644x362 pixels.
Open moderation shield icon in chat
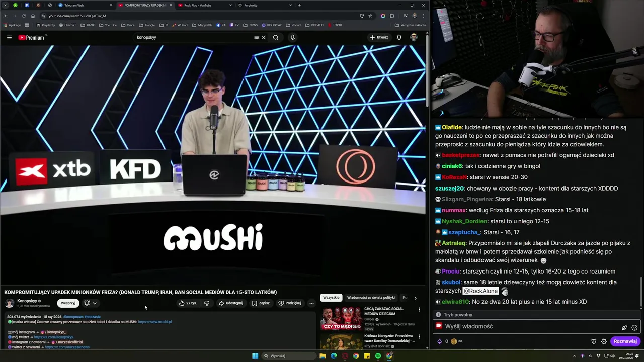[x=594, y=341]
